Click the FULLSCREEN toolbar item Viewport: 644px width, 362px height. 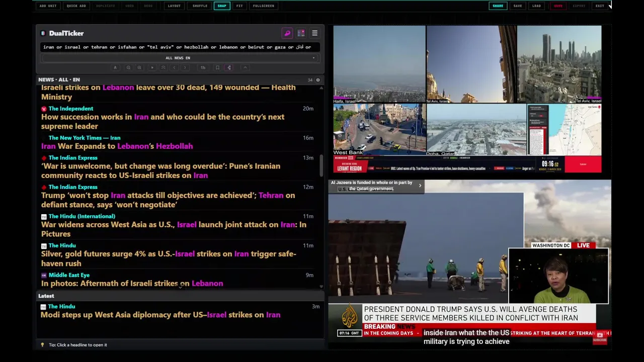pyautogui.click(x=264, y=6)
